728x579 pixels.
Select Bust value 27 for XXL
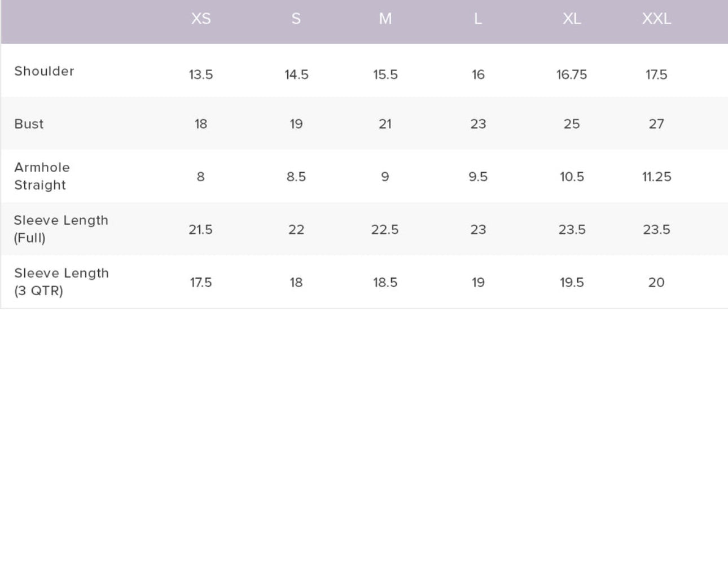pos(656,124)
